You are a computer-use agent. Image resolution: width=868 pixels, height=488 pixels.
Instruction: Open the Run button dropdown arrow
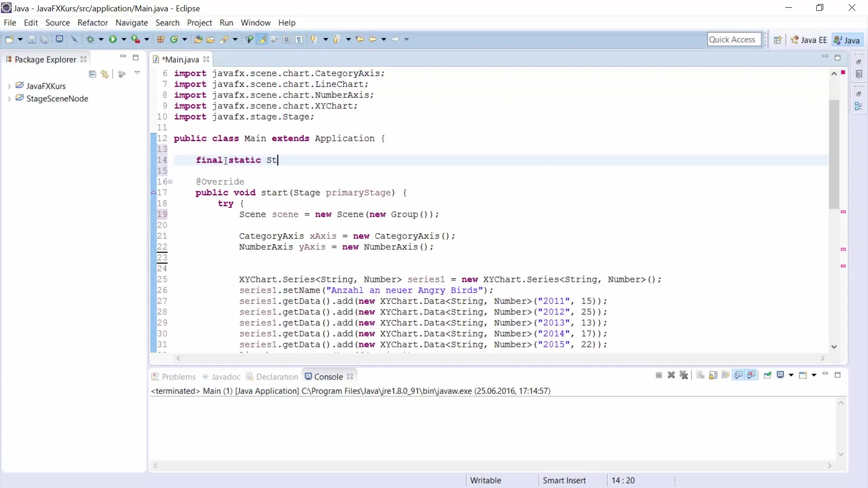pyautogui.click(x=123, y=39)
